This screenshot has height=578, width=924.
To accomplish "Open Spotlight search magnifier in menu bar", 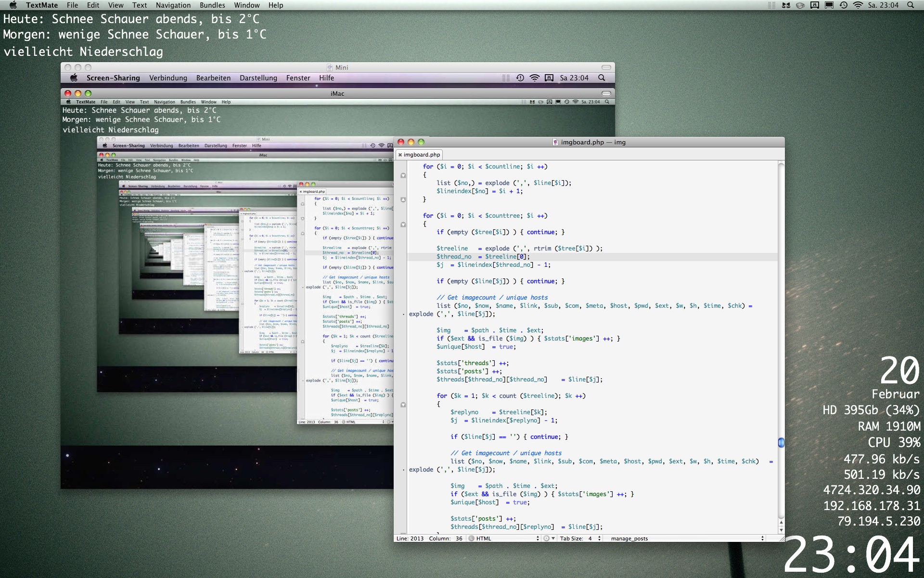I will (910, 5).
